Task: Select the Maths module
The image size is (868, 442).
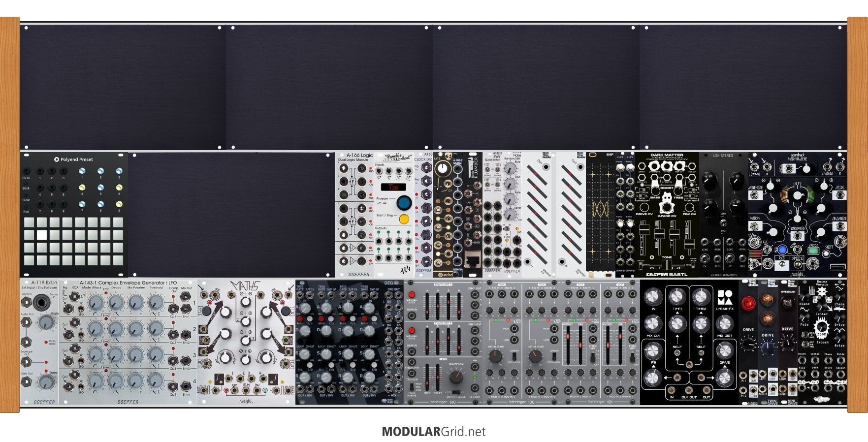Action: pos(246,342)
